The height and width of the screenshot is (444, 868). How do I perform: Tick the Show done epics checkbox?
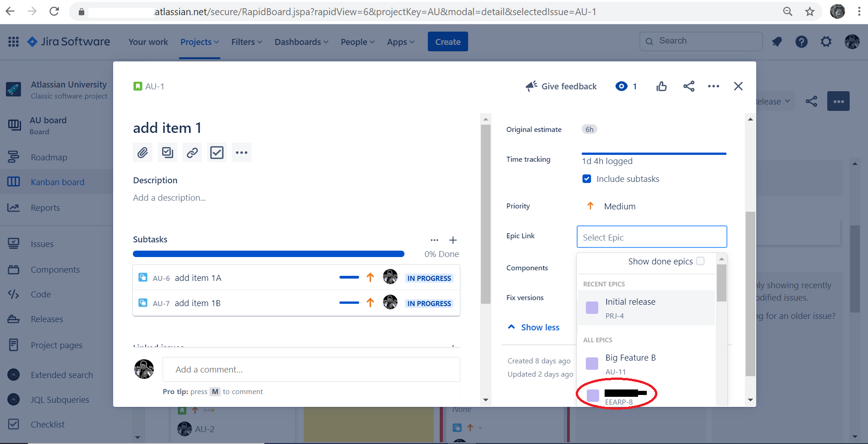(700, 261)
